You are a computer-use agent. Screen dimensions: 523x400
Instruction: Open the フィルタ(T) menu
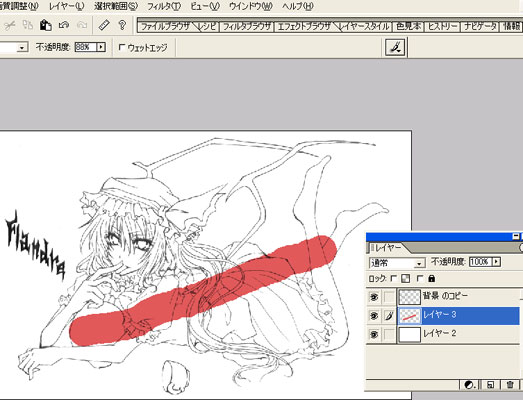click(164, 6)
